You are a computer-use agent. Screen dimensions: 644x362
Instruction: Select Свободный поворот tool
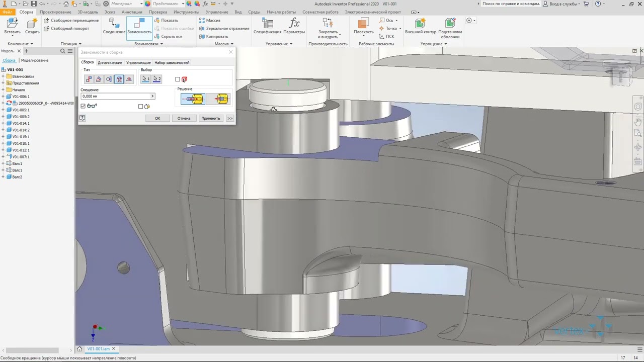click(x=66, y=29)
